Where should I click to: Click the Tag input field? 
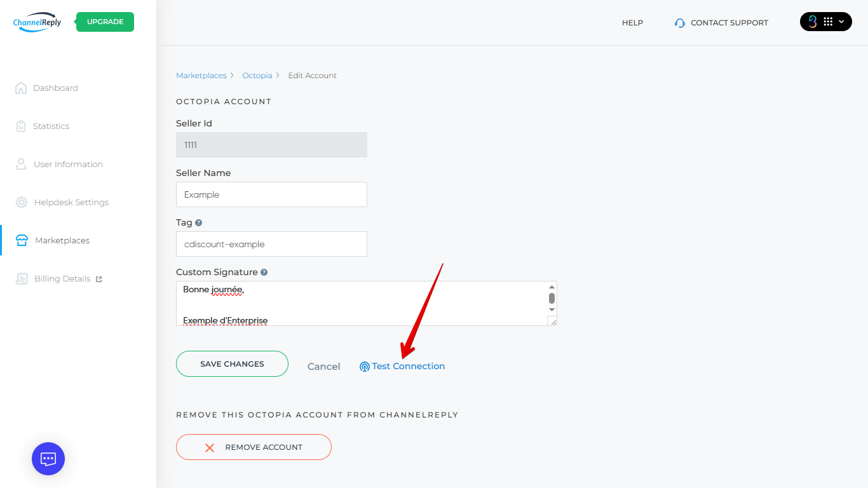point(271,244)
